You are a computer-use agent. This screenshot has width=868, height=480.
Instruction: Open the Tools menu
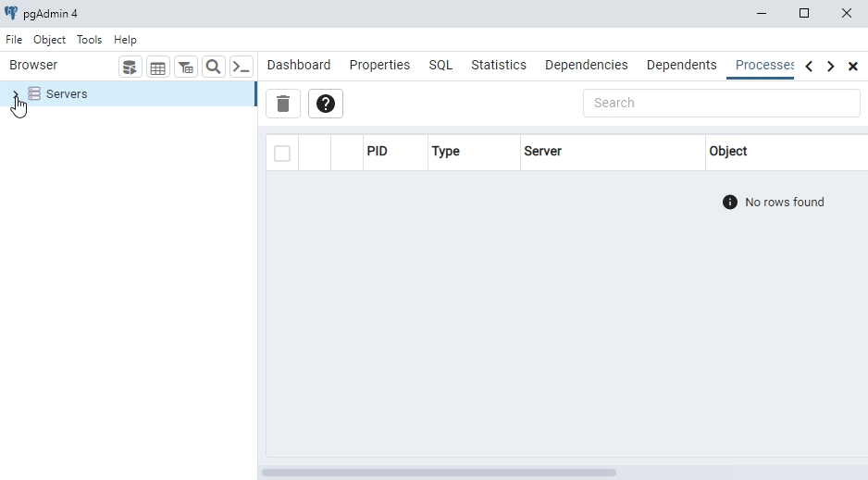click(90, 40)
